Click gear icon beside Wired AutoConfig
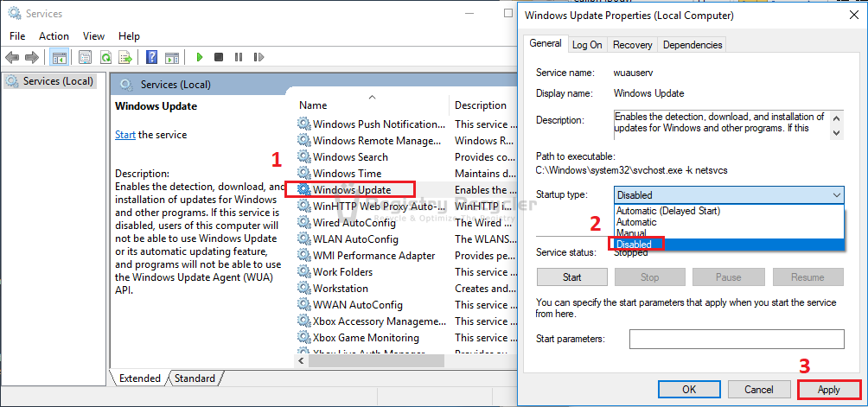 pyautogui.click(x=304, y=222)
